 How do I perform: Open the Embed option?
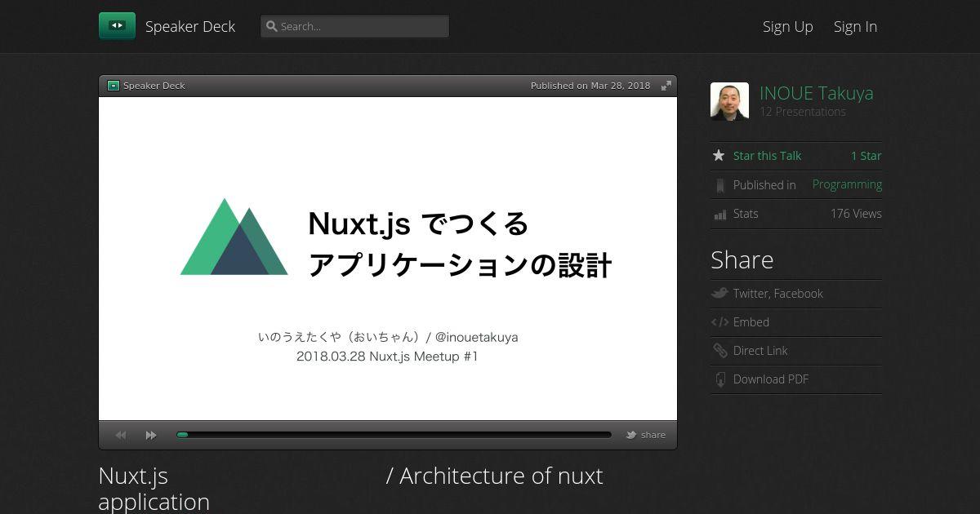pos(751,322)
